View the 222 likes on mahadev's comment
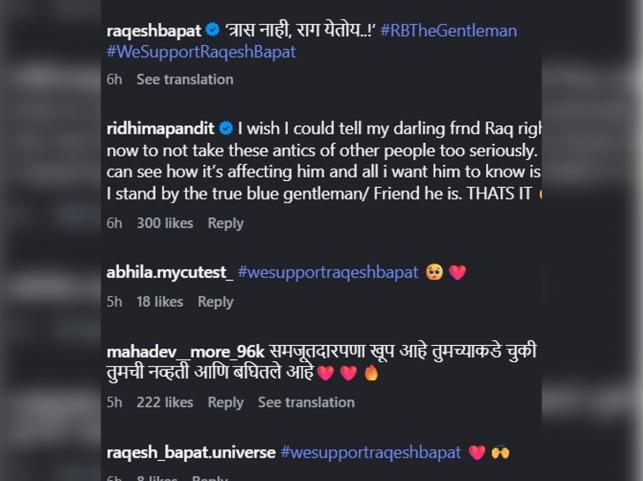The height and width of the screenshot is (481, 643). pyautogui.click(x=164, y=402)
